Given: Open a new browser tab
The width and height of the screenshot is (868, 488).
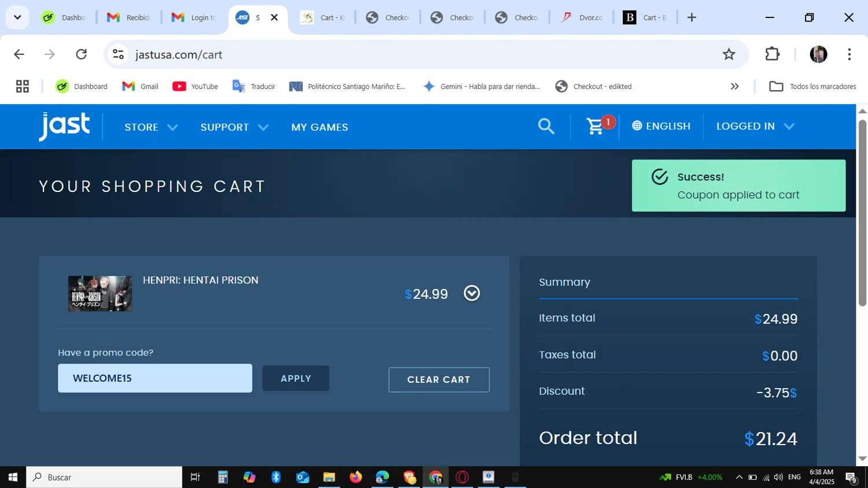Looking at the screenshot, I should point(692,17).
